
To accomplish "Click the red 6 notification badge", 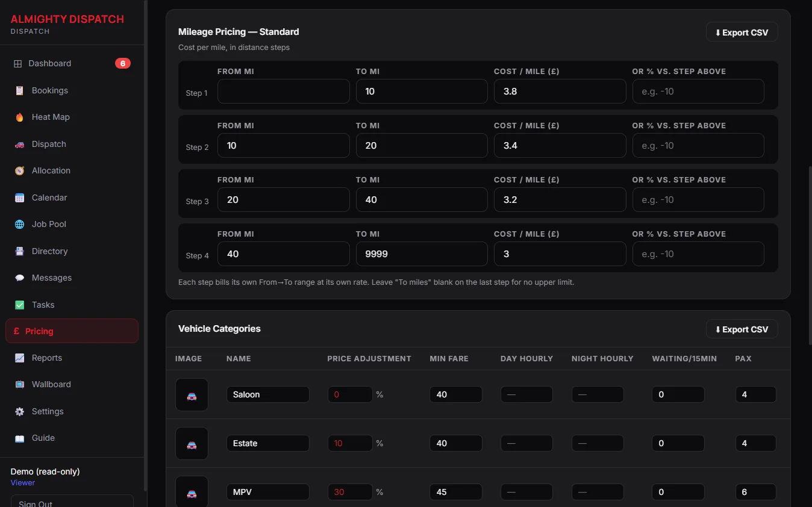I will tap(123, 63).
